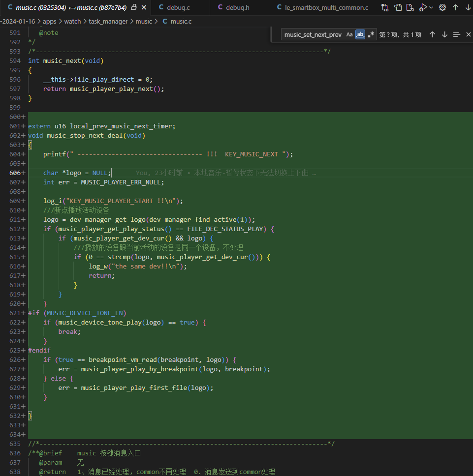Click 'FILE_DEC_STATUS_PLAY' on line 612
The width and height of the screenshot is (473, 476).
pos(225,229)
